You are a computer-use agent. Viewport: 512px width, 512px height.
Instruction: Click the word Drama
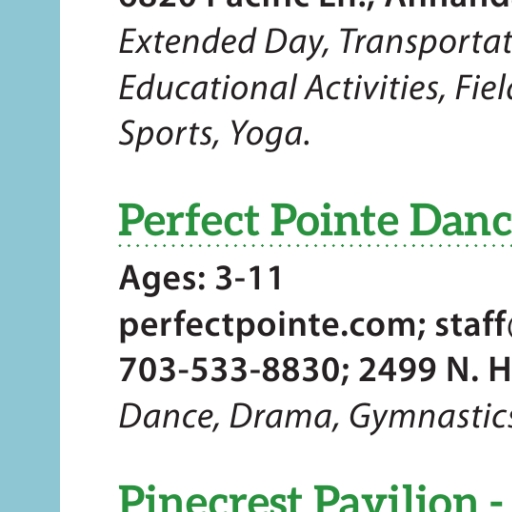pyautogui.click(x=281, y=416)
